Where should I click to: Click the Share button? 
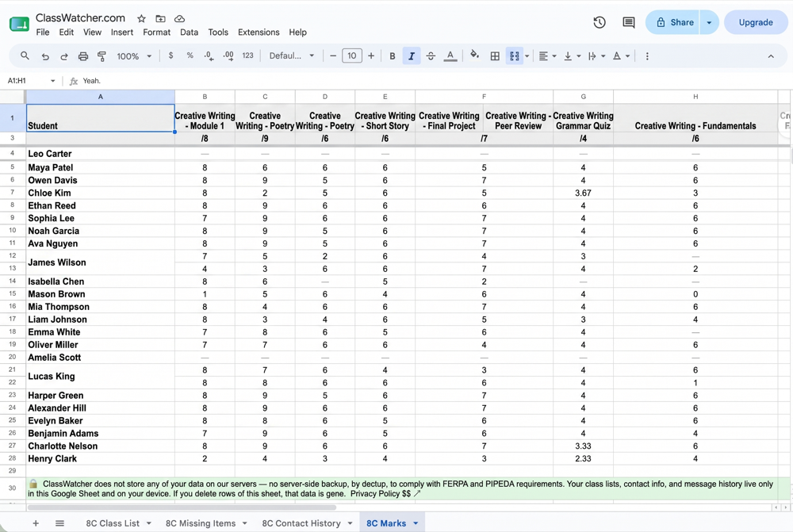[672, 22]
